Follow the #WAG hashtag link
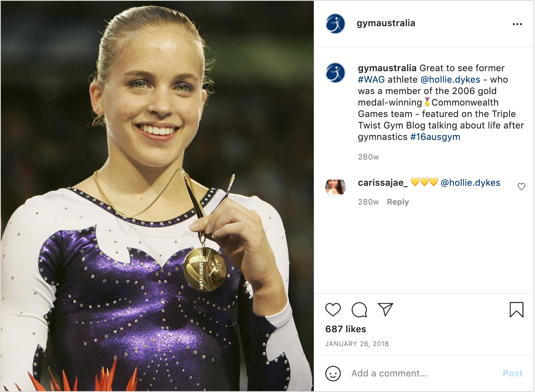 point(371,79)
